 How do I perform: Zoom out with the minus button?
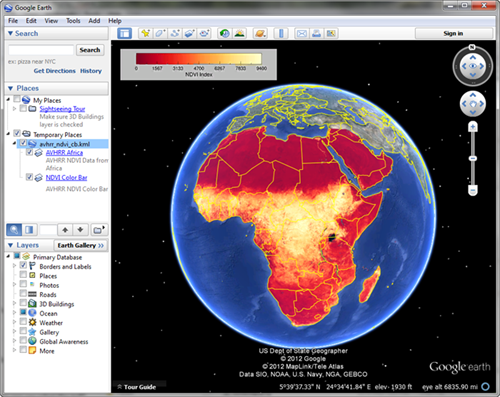[x=472, y=191]
